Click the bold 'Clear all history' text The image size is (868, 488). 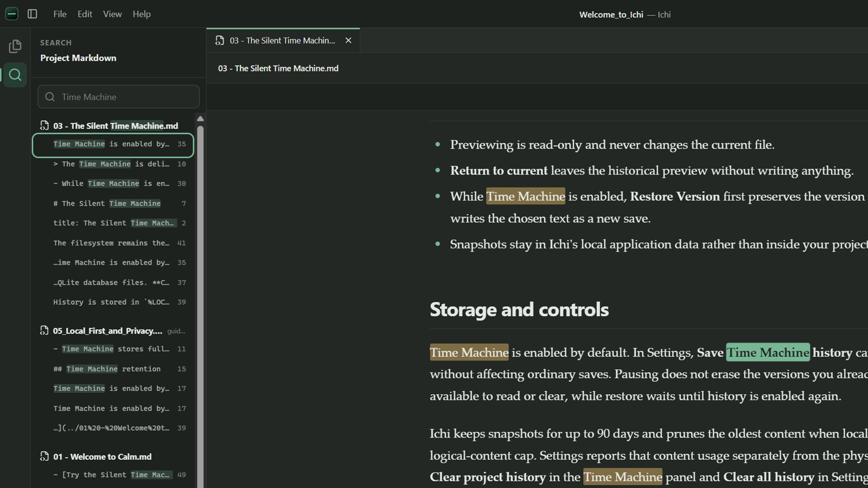click(769, 477)
